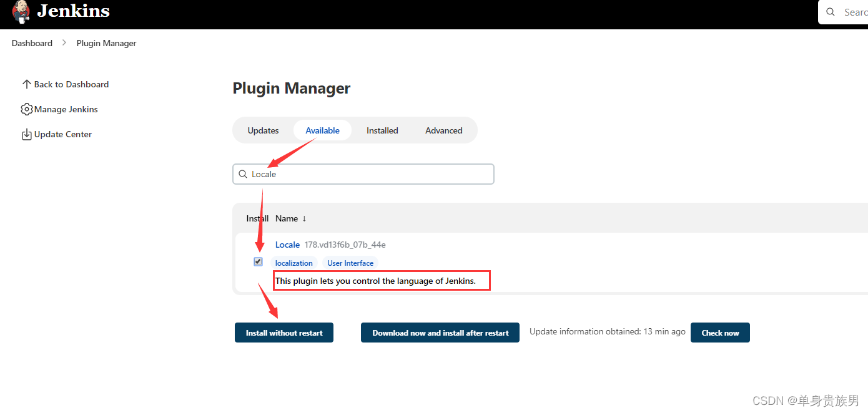
Task: Click the plugin filter search field
Action: 363,174
